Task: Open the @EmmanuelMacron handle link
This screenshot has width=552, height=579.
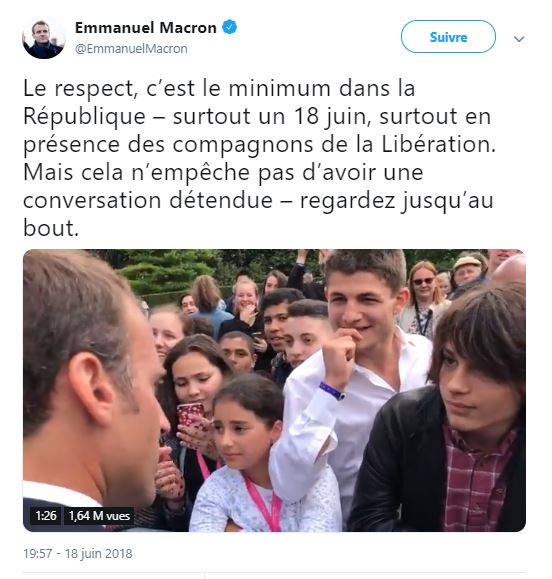Action: (131, 49)
